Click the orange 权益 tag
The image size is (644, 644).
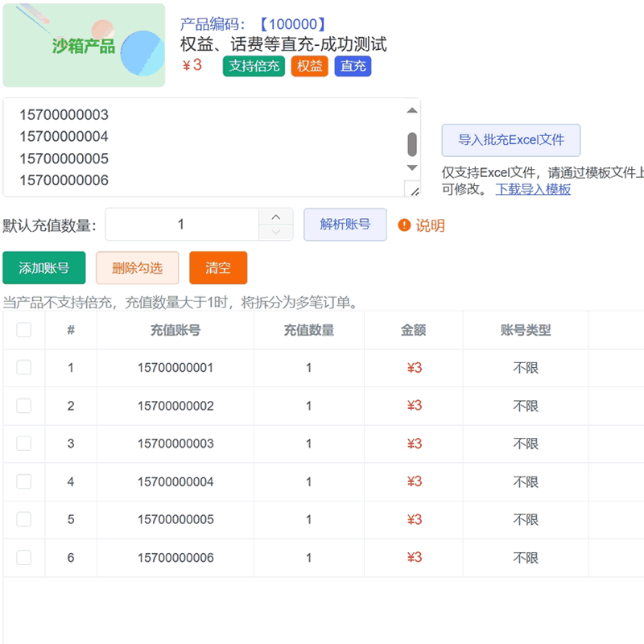309,66
